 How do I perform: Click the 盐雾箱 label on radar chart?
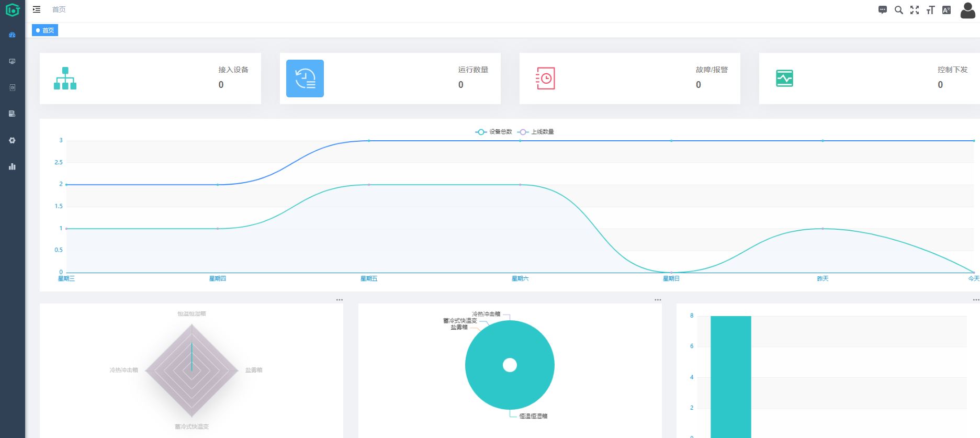pos(254,370)
